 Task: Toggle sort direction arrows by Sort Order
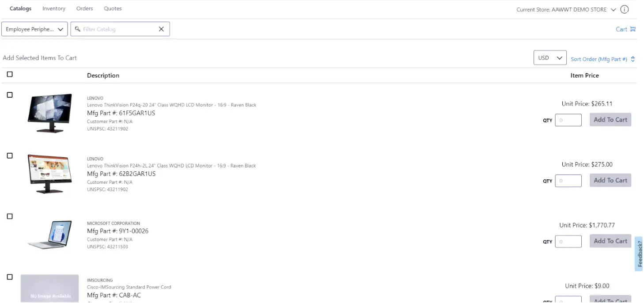coord(633,59)
